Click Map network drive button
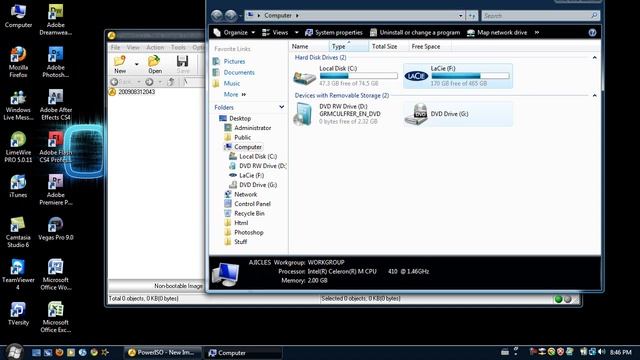Screen dimensions: 640x360 tap(497, 33)
